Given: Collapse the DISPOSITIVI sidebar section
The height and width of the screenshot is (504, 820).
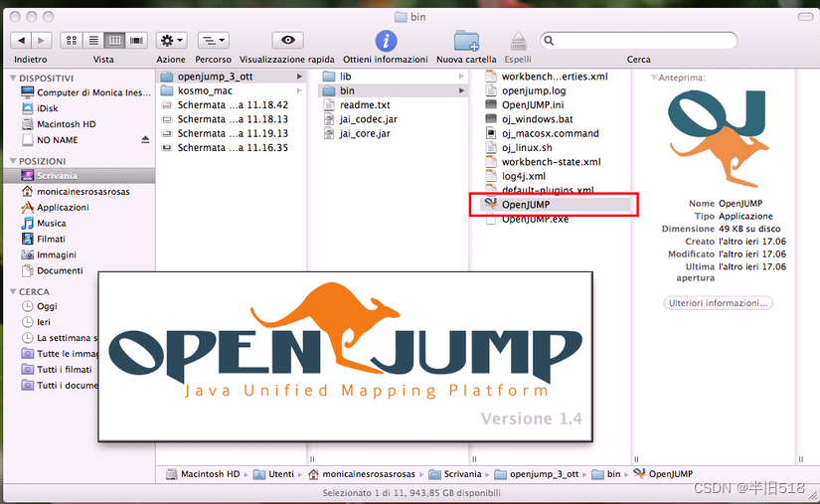Looking at the screenshot, I should [x=13, y=78].
